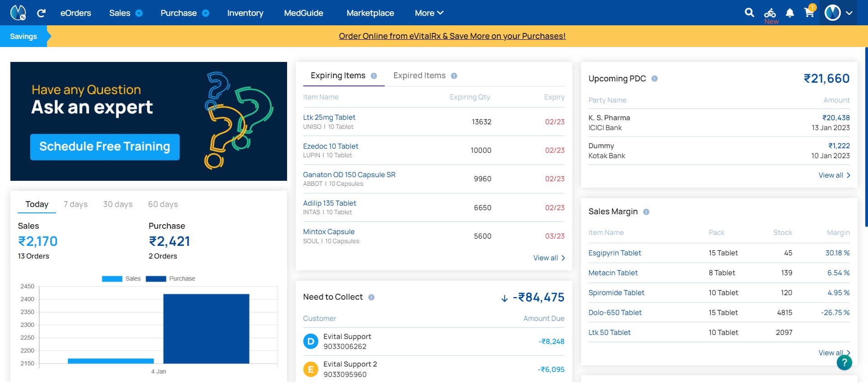Click the ₹21,660 PDC total
Image resolution: width=868 pixels, height=386 pixels.
tap(826, 79)
